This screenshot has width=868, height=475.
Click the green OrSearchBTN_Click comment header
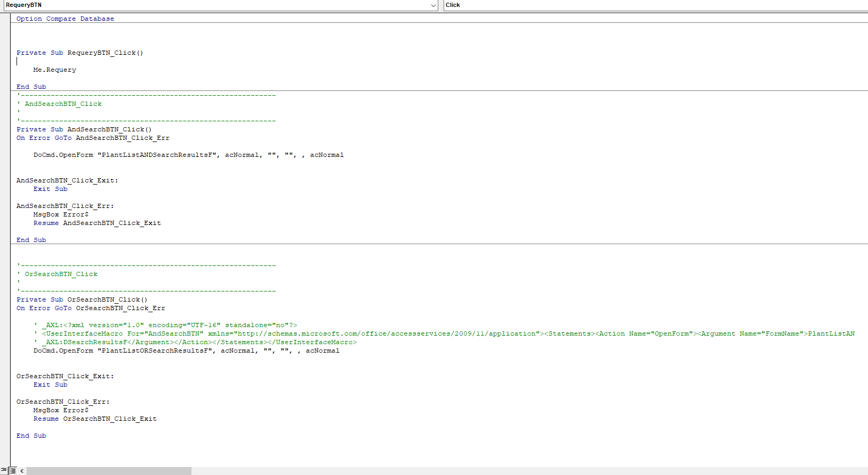[61, 274]
